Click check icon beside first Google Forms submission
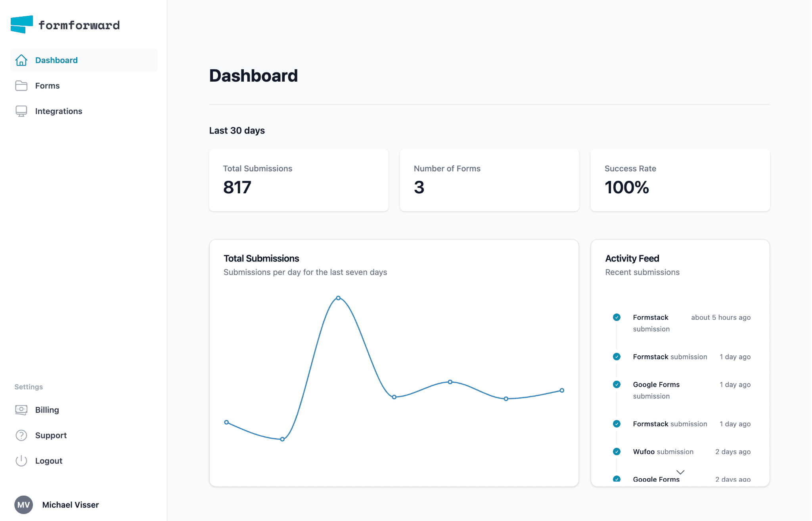The width and height of the screenshot is (812, 521). (617, 385)
